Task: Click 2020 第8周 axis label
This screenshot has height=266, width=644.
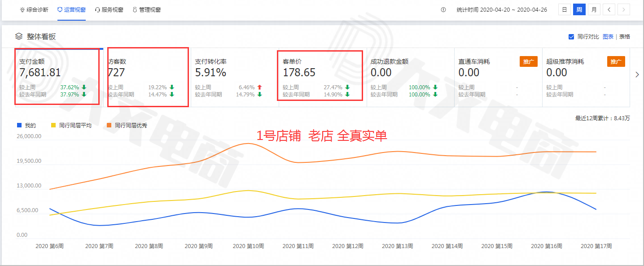Action: (x=149, y=246)
